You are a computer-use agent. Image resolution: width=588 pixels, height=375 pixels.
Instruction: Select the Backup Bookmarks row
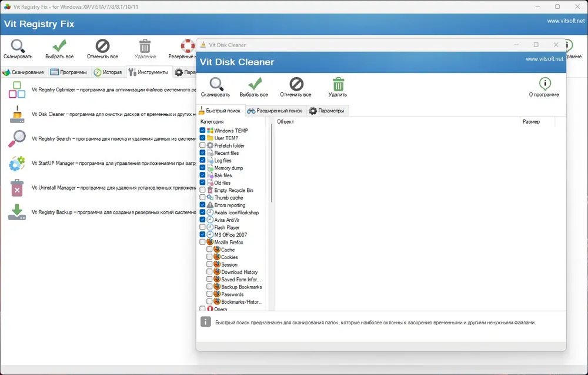coord(242,287)
